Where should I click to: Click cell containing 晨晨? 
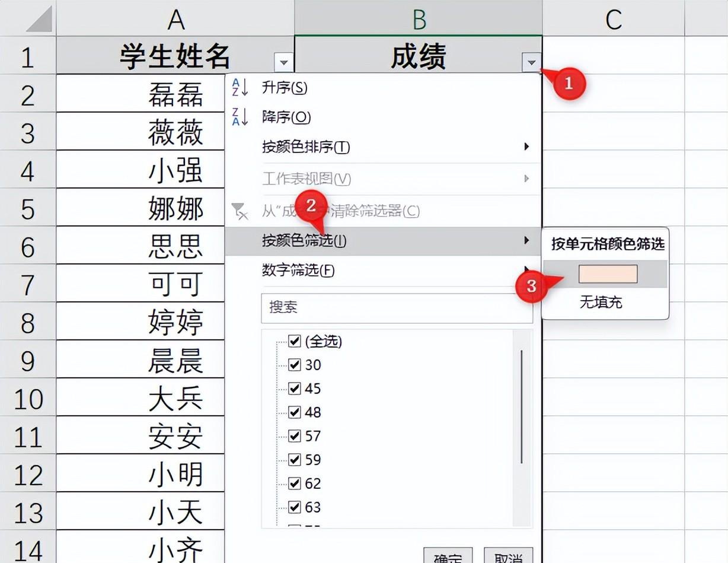point(141,360)
